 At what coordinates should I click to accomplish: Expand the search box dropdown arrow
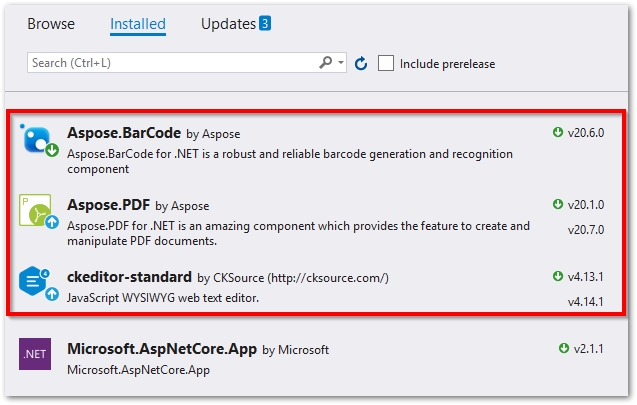341,63
